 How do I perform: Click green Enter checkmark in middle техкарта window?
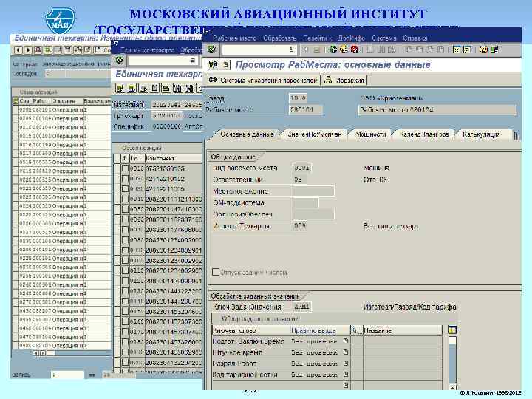[x=120, y=60]
